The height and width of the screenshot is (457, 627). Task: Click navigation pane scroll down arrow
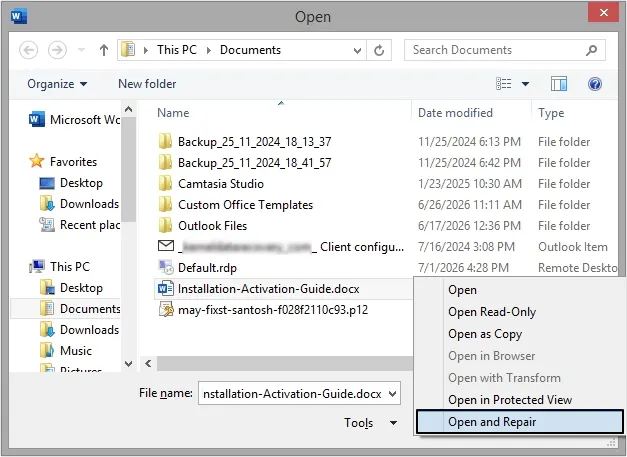[129, 364]
